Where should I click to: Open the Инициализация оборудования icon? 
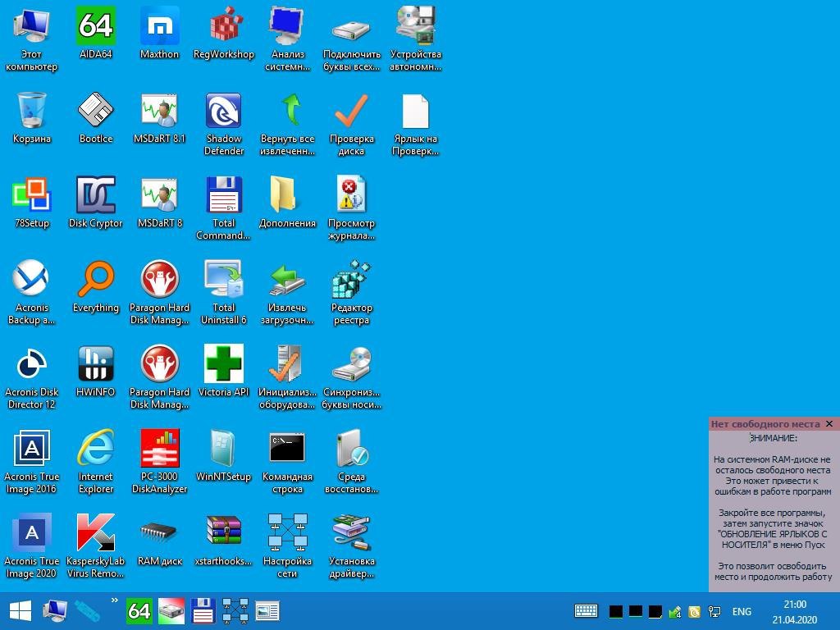point(287,377)
